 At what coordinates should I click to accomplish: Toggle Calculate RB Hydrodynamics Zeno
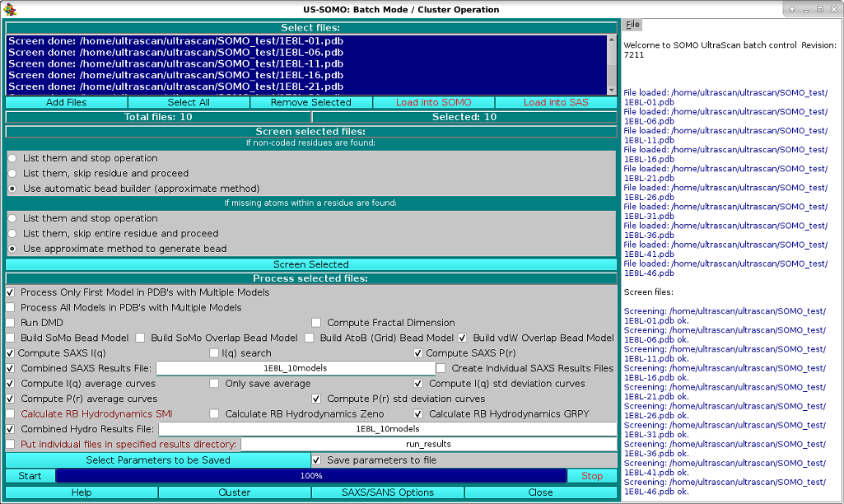click(214, 413)
